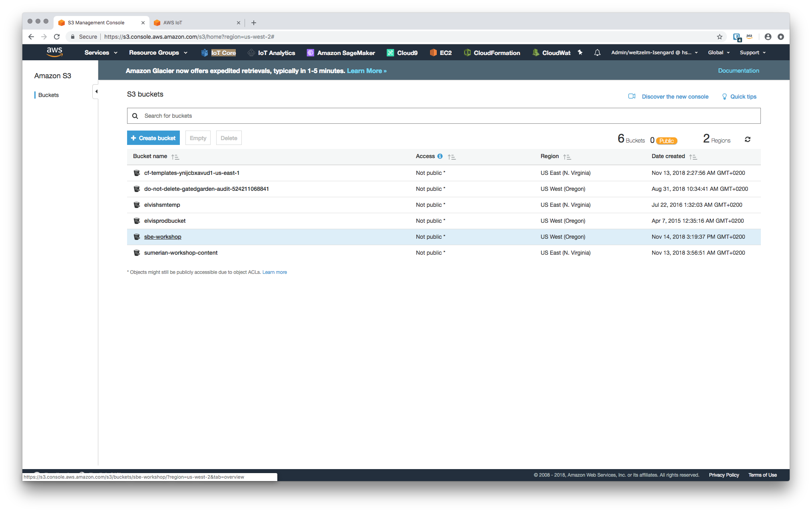This screenshot has height=513, width=812.
Task: Open Amazon SageMaker shortcut
Action: coord(341,53)
